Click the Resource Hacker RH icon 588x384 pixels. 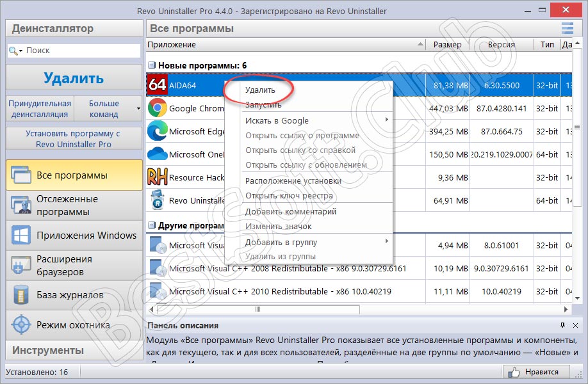click(157, 177)
